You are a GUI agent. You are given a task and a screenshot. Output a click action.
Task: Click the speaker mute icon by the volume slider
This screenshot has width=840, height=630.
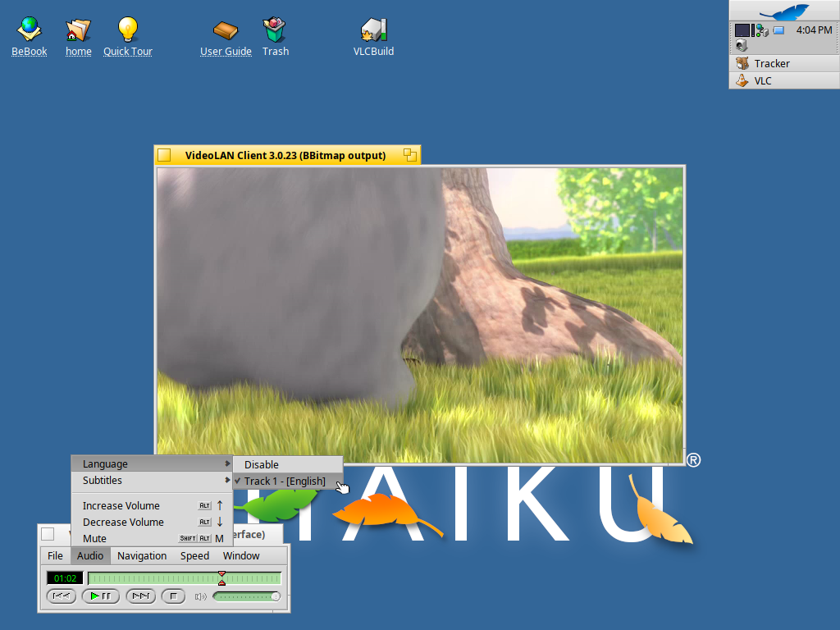200,596
